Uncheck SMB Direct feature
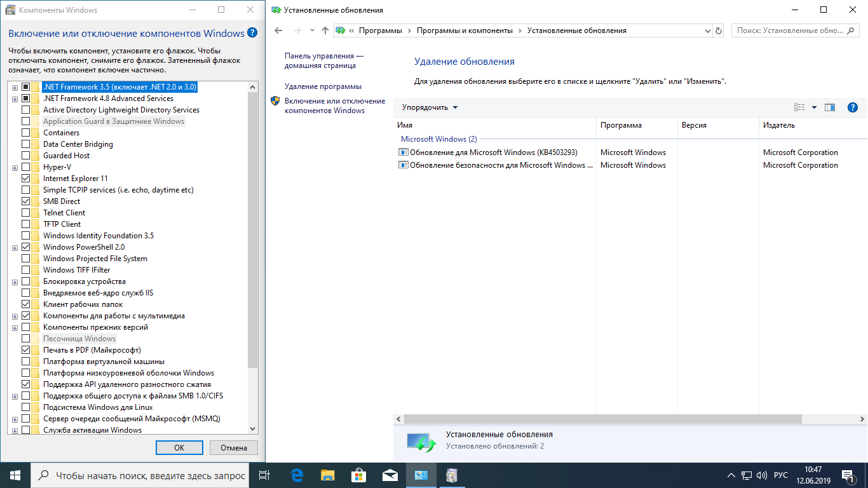This screenshot has height=488, width=868. [25, 201]
